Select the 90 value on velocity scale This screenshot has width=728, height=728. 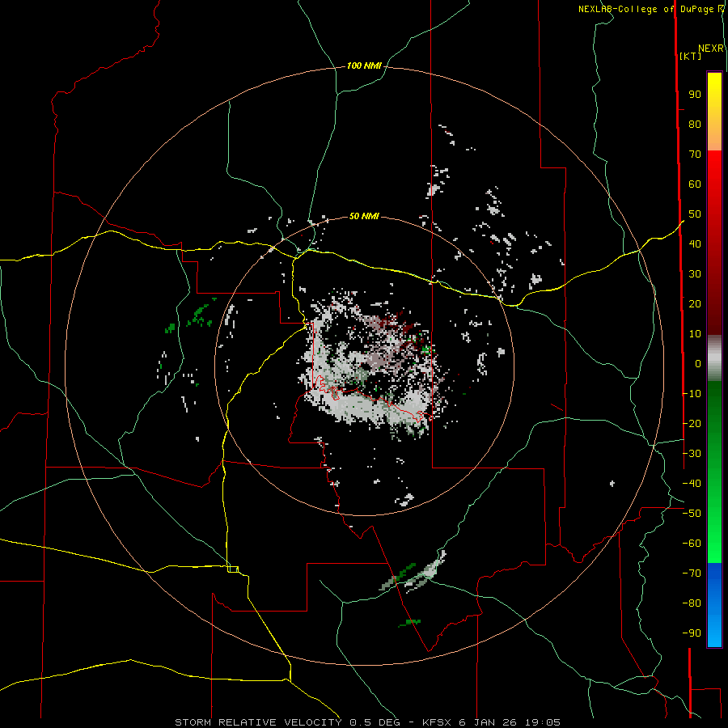click(695, 95)
